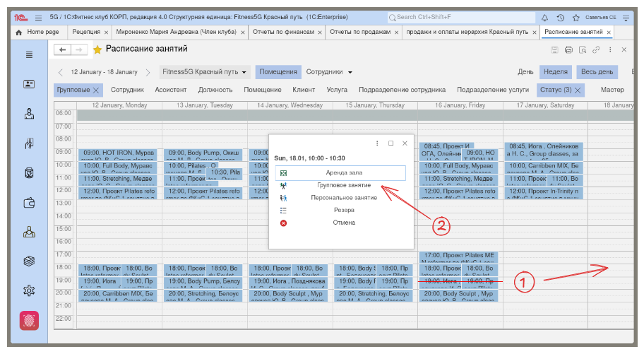Open the history clock icon
The image size is (644, 354).
560,17
